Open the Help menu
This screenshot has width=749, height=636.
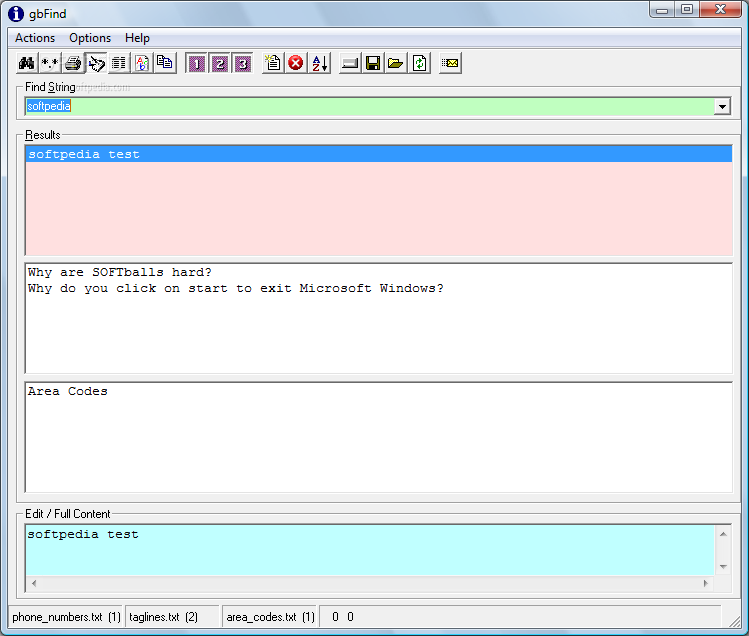[x=137, y=38]
